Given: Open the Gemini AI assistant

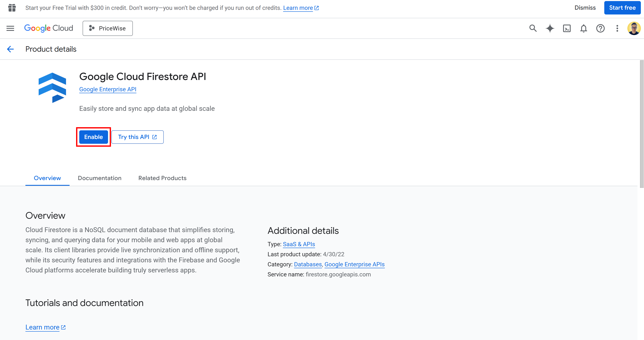Looking at the screenshot, I should pyautogui.click(x=550, y=28).
